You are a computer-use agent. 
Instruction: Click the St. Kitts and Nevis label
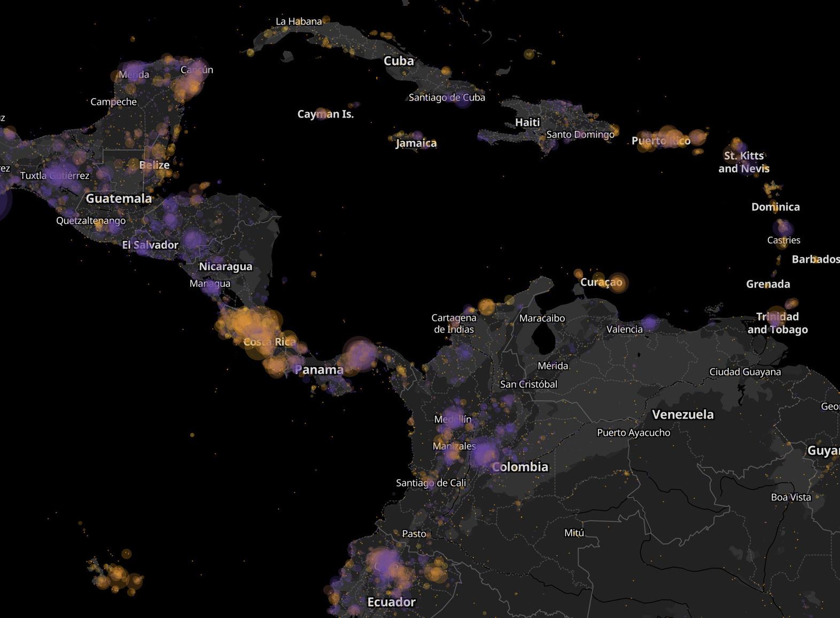click(744, 162)
